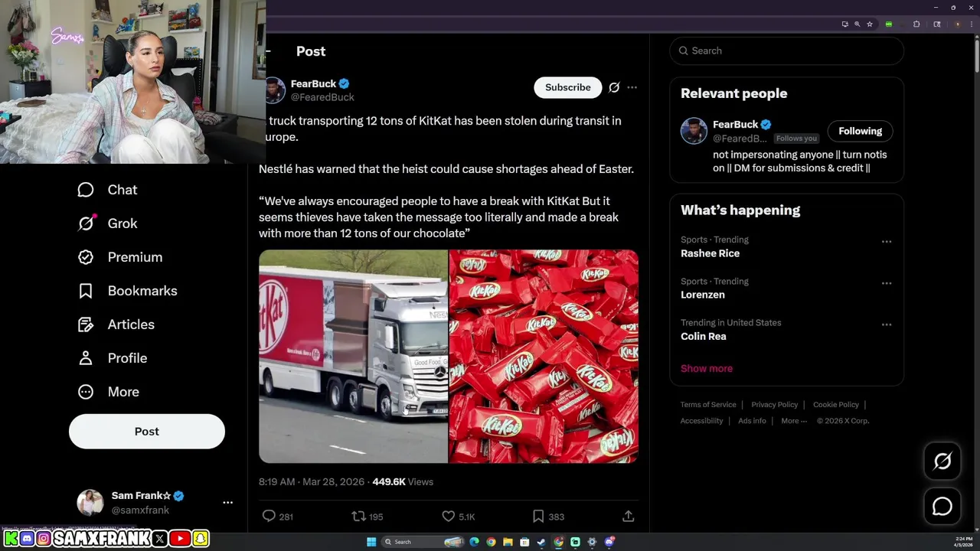The image size is (980, 551).
Task: Open the Ads info footer link
Action: point(752,421)
